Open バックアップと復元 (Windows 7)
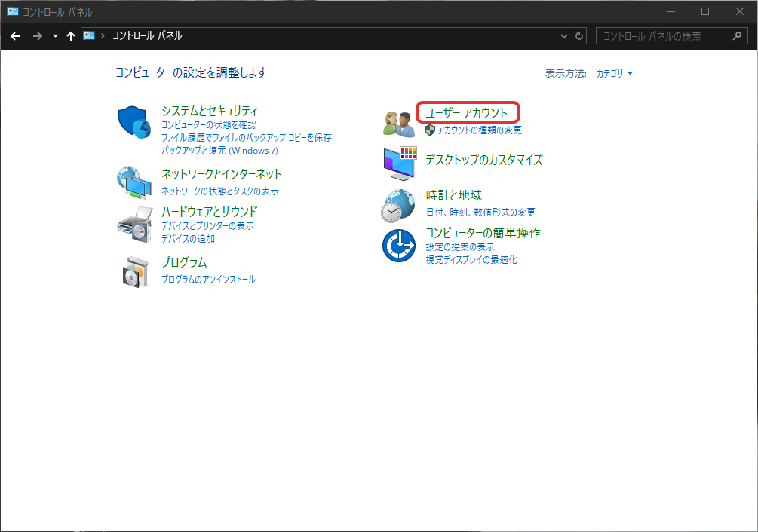Image resolution: width=758 pixels, height=532 pixels. click(220, 151)
